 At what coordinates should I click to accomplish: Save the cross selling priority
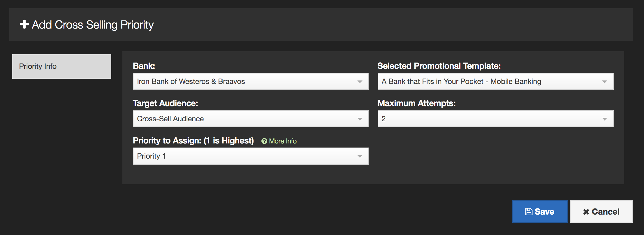pos(540,211)
